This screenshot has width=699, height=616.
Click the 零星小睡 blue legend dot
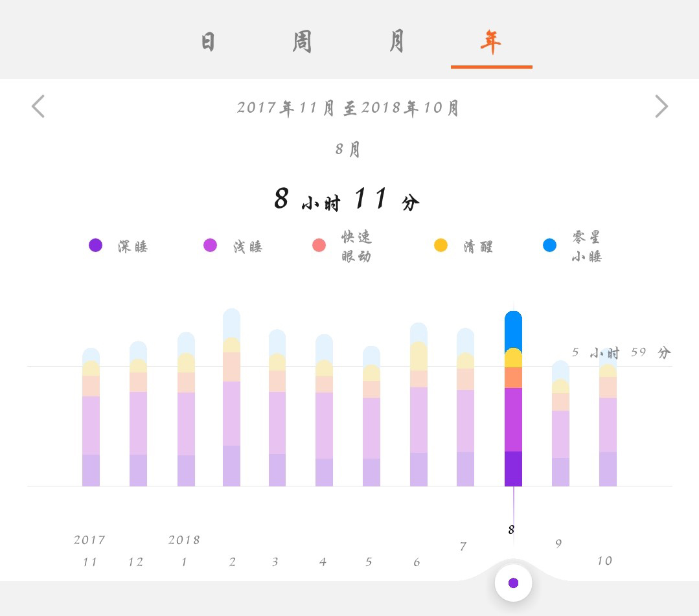[549, 245]
